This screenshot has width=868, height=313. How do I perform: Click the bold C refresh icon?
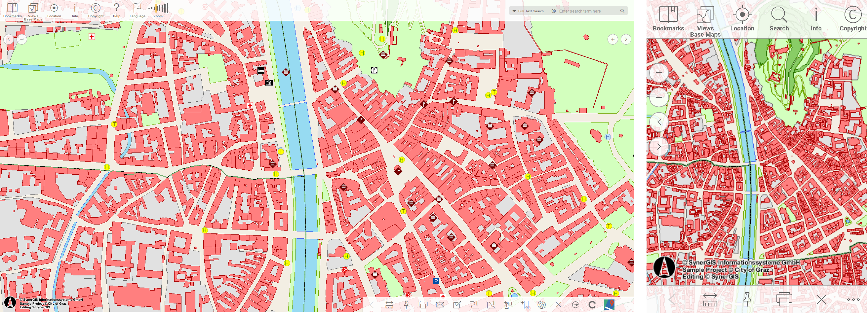pyautogui.click(x=592, y=305)
